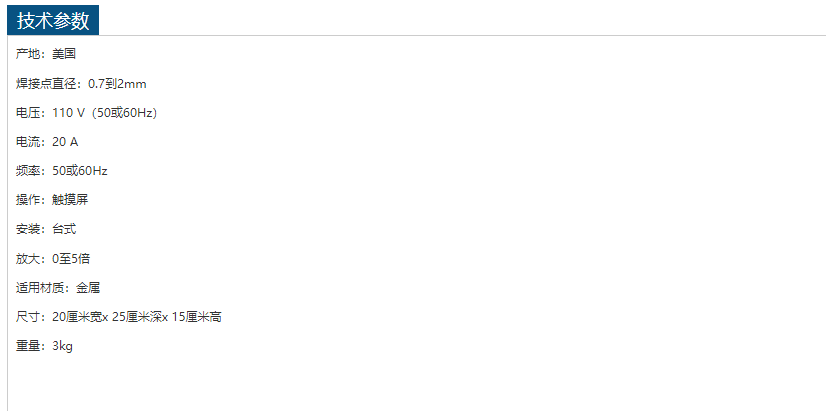Click the 重量：3kg line
Viewport: 826px width, 411px height.
pyautogui.click(x=44, y=346)
